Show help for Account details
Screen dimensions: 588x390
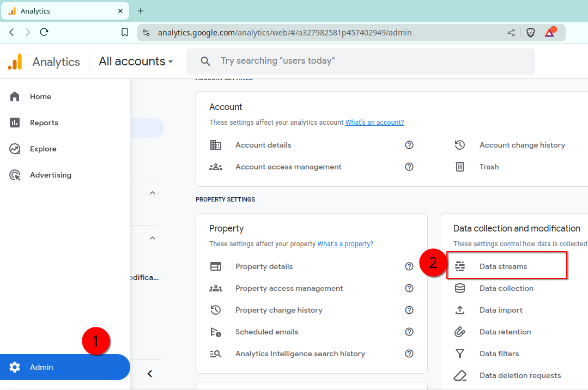tap(409, 145)
